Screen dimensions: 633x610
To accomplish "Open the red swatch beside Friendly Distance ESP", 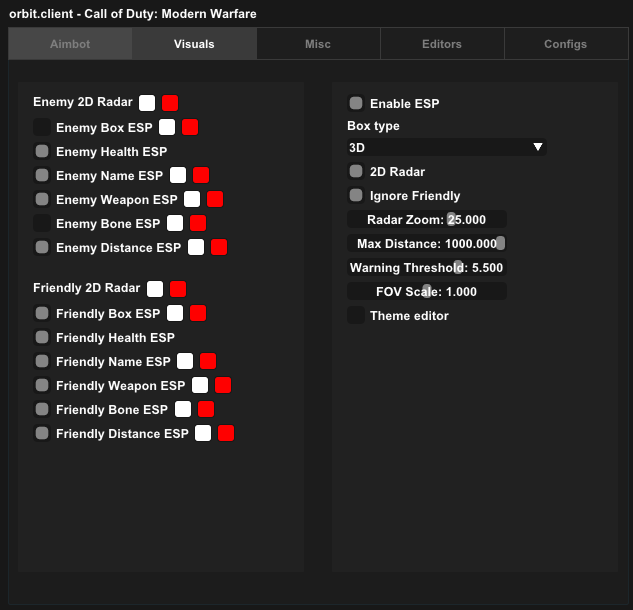I will tap(226, 434).
